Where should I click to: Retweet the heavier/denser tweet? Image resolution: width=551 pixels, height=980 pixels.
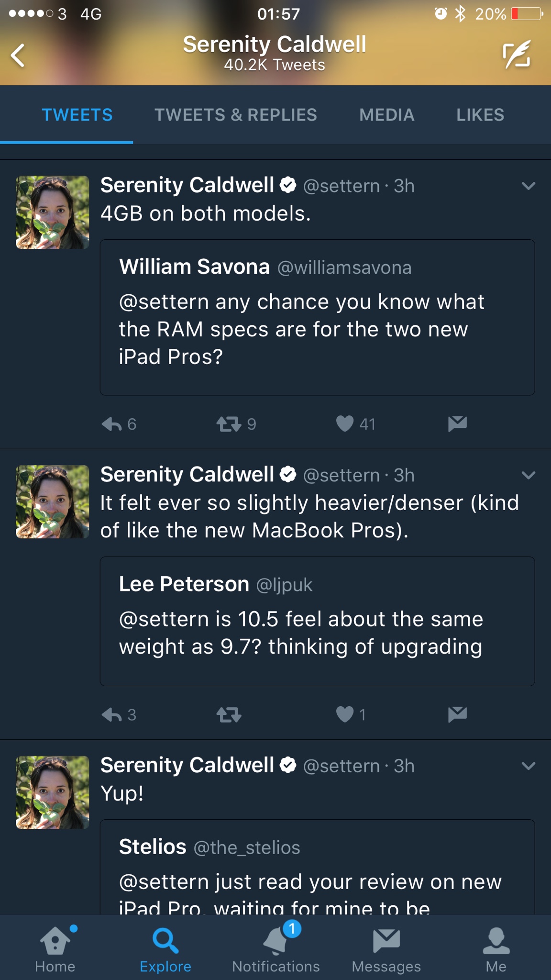[229, 715]
